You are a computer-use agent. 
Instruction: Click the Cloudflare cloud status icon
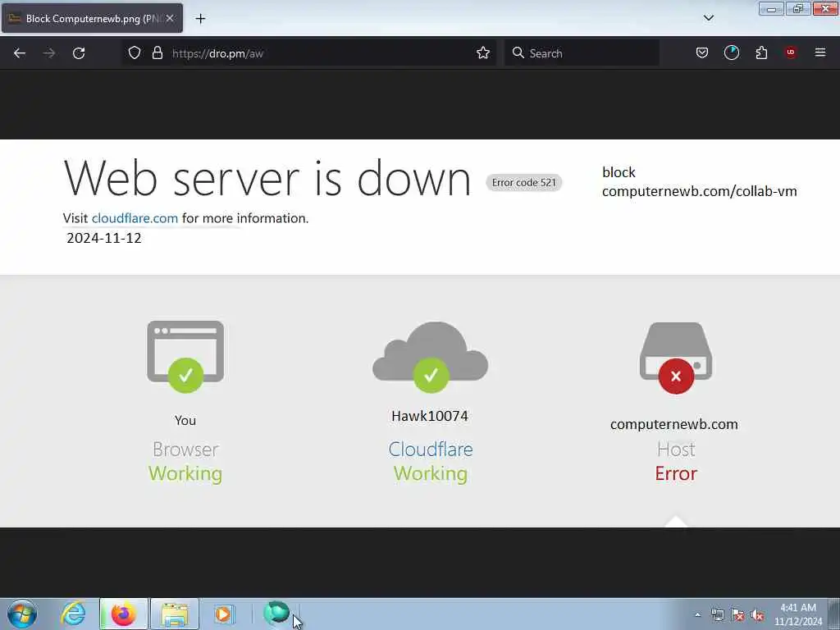[430, 357]
